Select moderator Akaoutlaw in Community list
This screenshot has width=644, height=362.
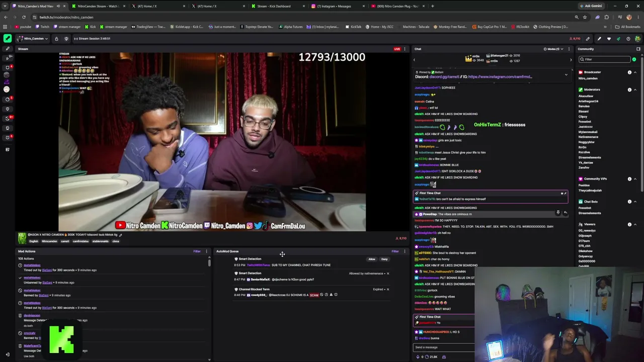586,96
